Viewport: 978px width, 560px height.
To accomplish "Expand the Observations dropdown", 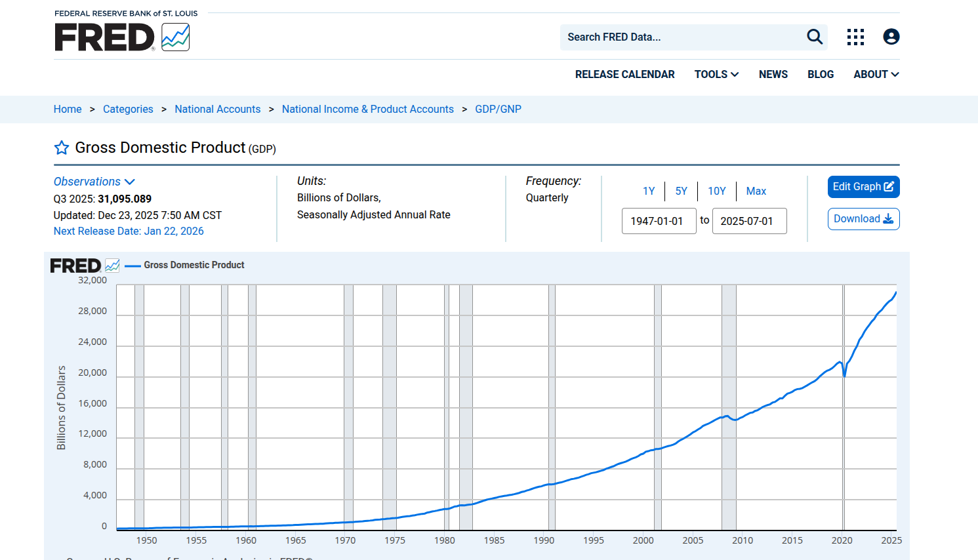I will pos(94,182).
